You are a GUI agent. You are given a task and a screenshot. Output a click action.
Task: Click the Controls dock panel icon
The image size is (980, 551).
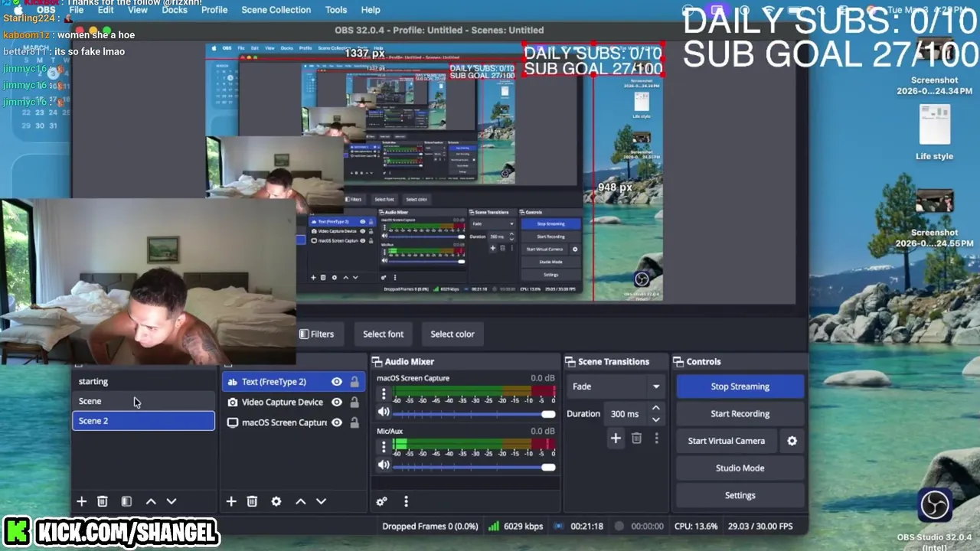(679, 361)
